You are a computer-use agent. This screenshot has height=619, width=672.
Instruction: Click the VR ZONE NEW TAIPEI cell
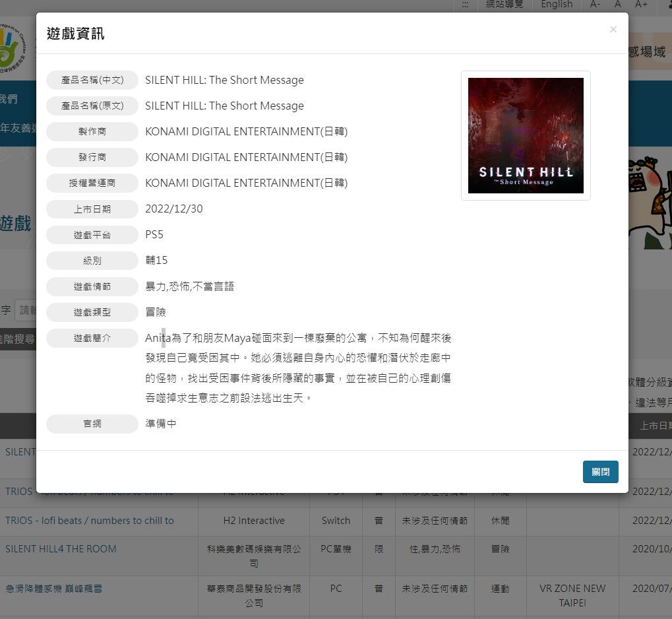pos(572,595)
